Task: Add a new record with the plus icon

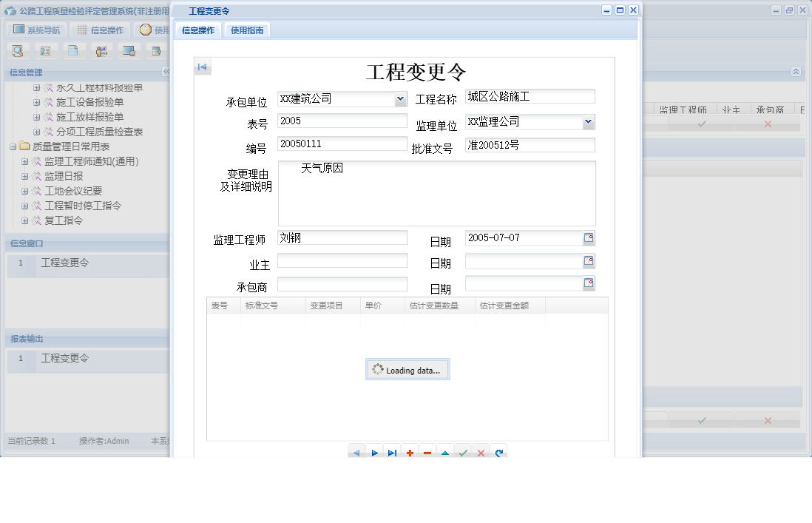Action: pyautogui.click(x=410, y=451)
